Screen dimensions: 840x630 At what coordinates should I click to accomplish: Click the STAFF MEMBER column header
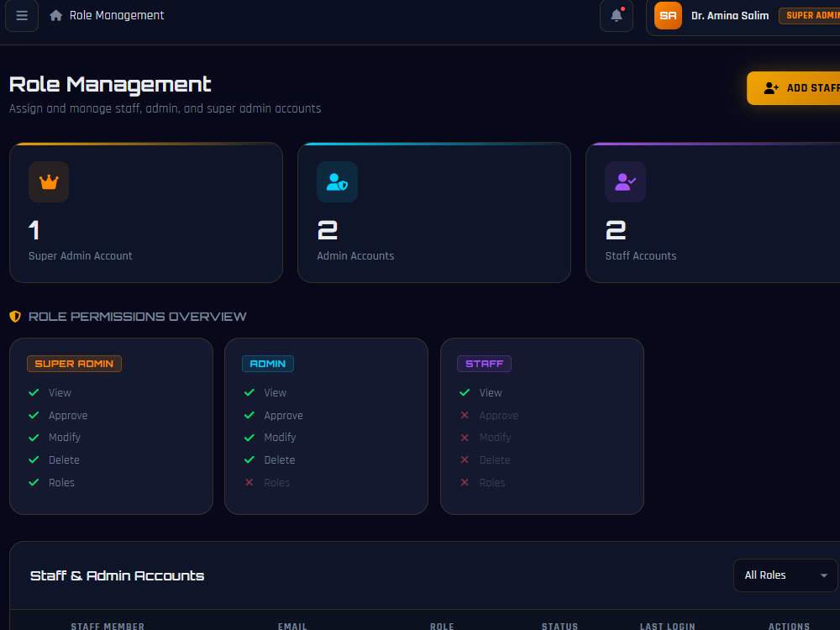click(108, 627)
